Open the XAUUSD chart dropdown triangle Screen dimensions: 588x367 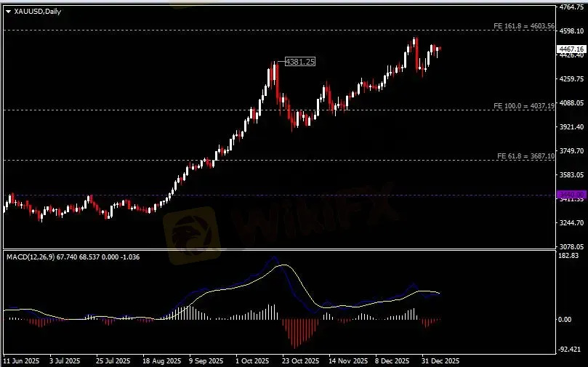(x=8, y=12)
